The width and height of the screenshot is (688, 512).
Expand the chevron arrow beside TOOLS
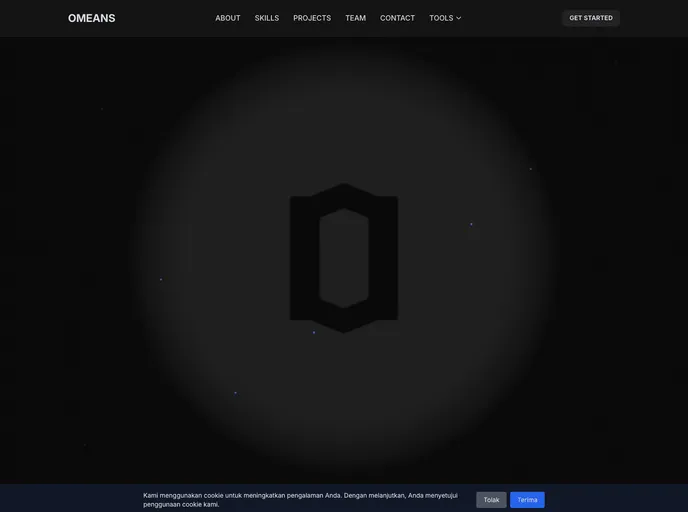[x=459, y=18]
